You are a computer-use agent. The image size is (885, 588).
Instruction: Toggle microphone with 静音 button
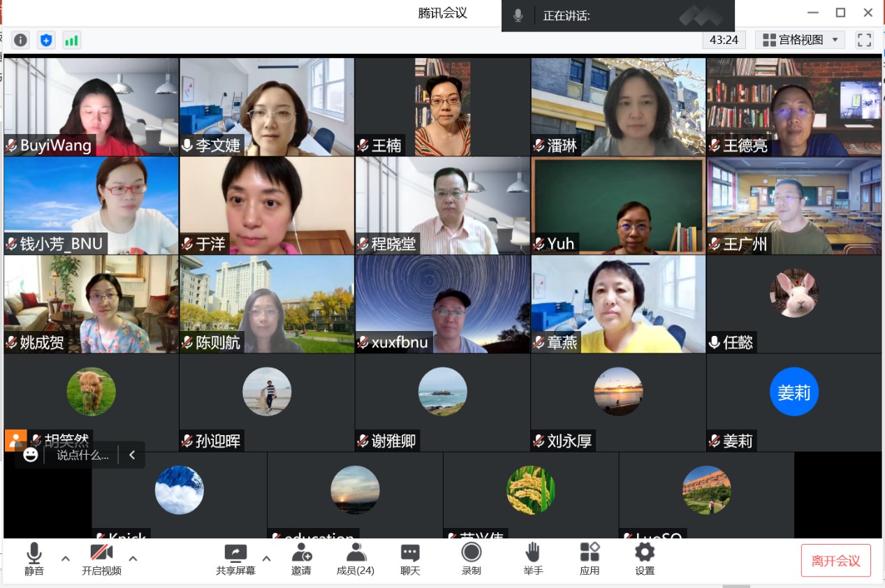click(x=34, y=559)
